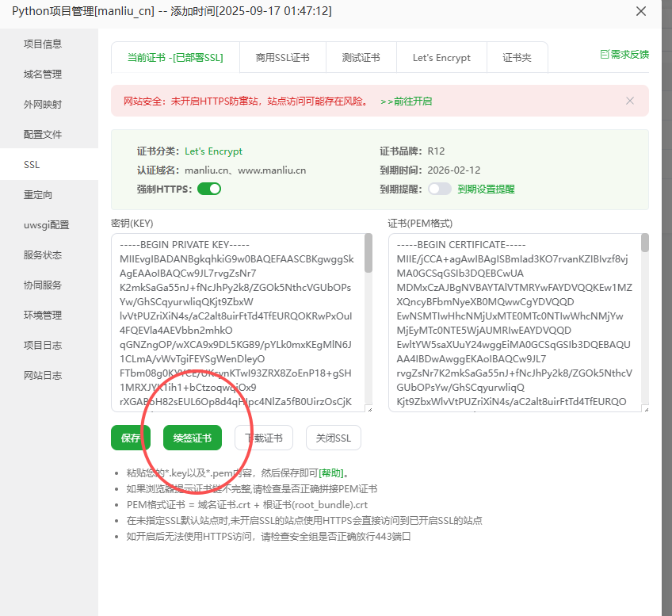The image size is (672, 616).
Task: Click the 关闭SSL button
Action: [333, 437]
